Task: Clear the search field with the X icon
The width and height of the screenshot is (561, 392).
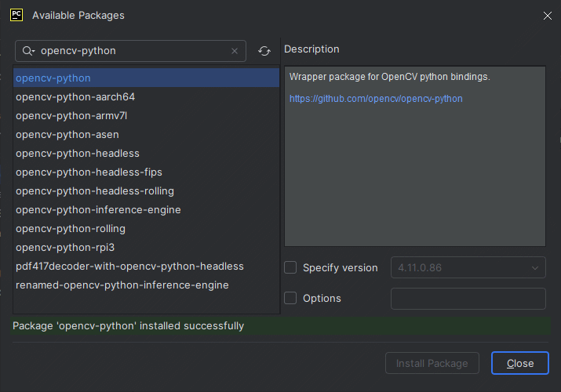Action: click(235, 51)
